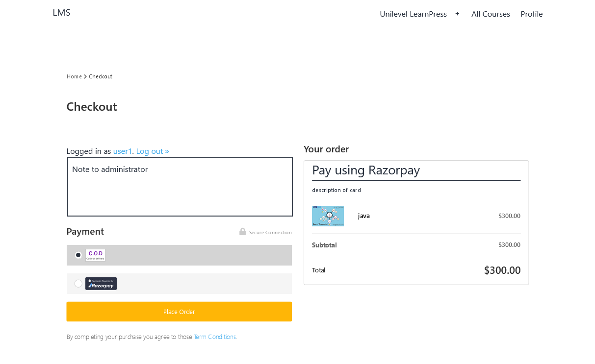Image resolution: width=595 pixels, height=364 pixels.
Task: Click the java course name in order
Action: point(364,216)
